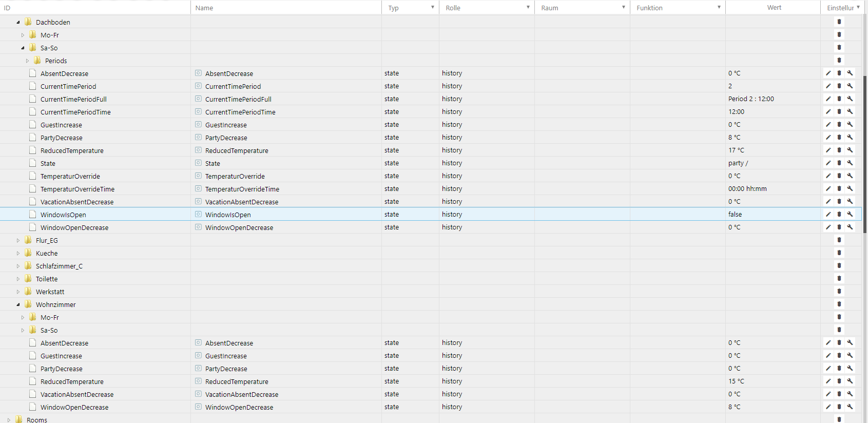Image resolution: width=868 pixels, height=423 pixels.
Task: Open wrench for ReducedTemperature 15 °C row
Action: [850, 381]
